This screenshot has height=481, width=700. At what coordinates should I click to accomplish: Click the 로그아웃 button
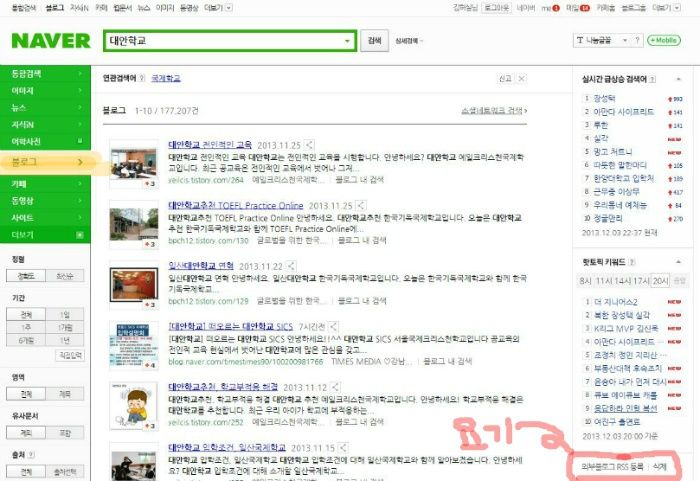click(x=496, y=8)
